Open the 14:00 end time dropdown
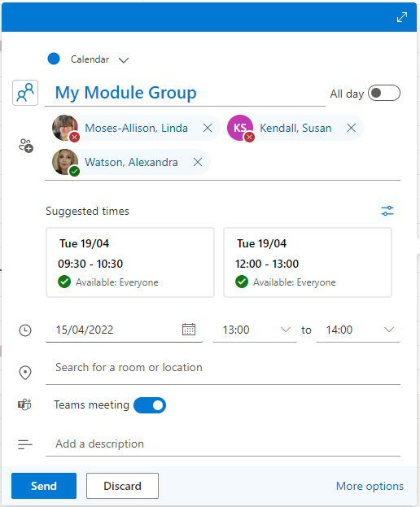 point(358,330)
